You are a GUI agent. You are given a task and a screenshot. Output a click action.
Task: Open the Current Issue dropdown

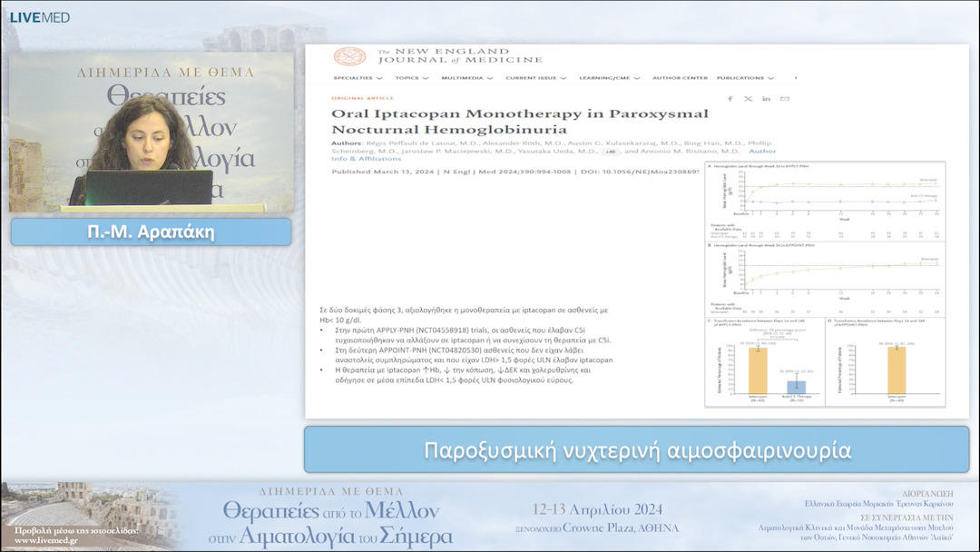tap(535, 78)
